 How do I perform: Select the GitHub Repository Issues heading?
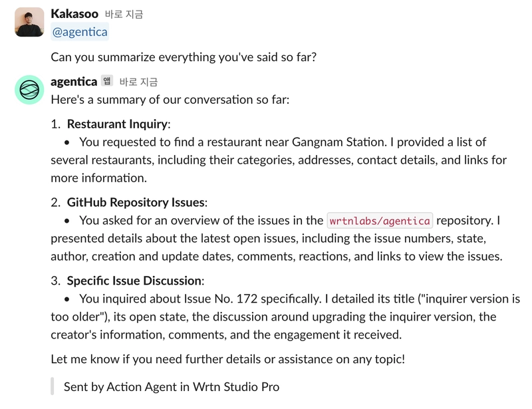[136, 202]
